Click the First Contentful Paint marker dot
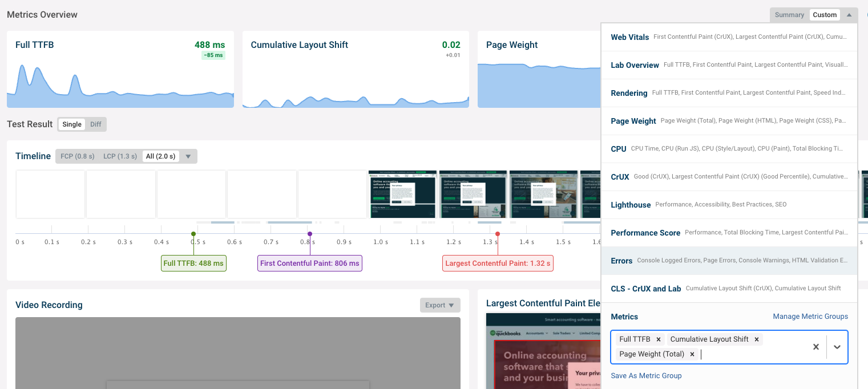The height and width of the screenshot is (389, 868). pyautogui.click(x=310, y=234)
